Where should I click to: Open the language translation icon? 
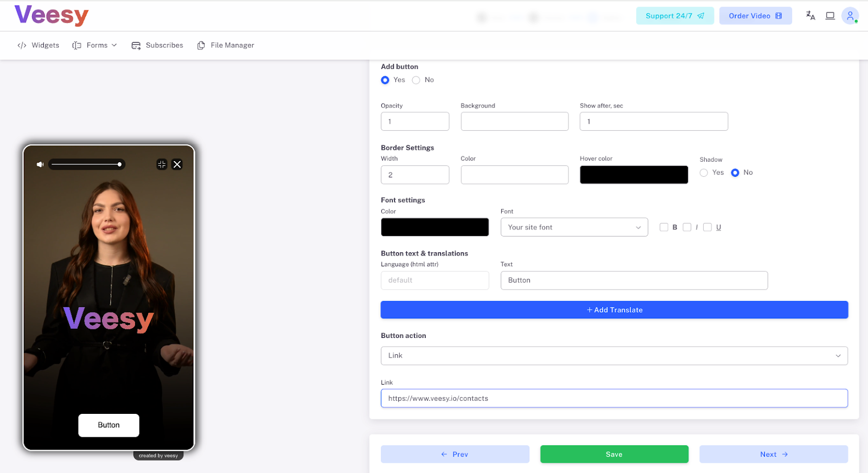810,16
